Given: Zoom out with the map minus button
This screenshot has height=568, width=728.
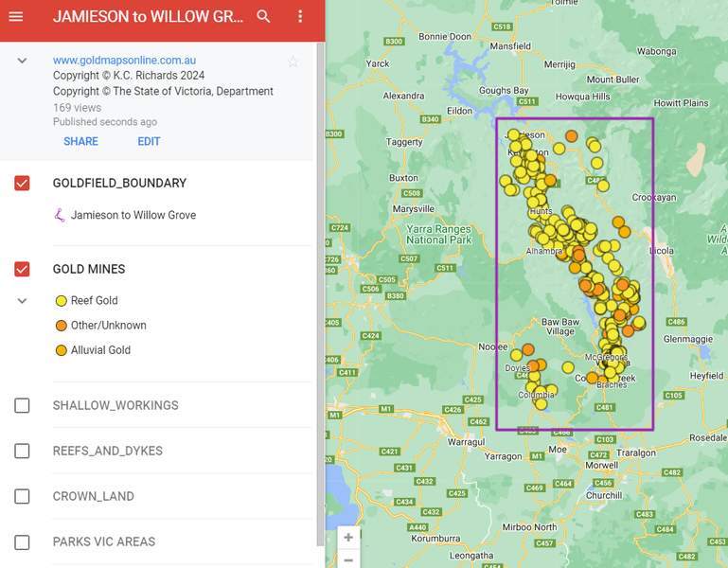Looking at the screenshot, I should pyautogui.click(x=348, y=559).
